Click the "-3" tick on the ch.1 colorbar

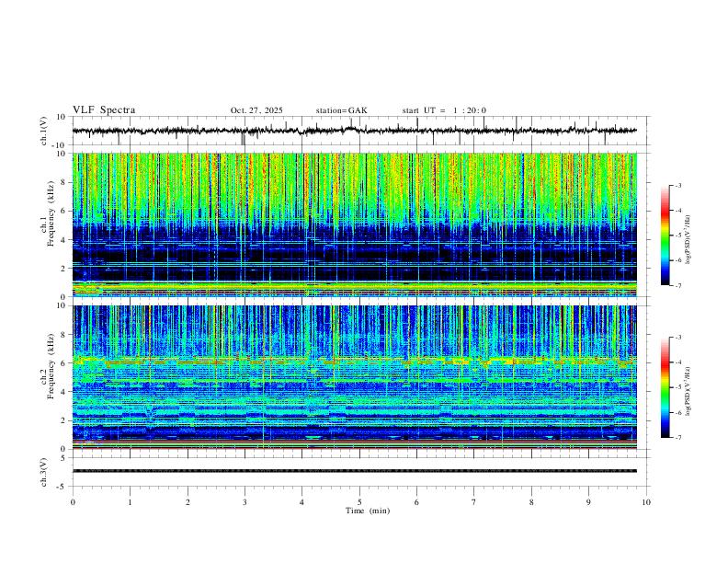(x=678, y=185)
